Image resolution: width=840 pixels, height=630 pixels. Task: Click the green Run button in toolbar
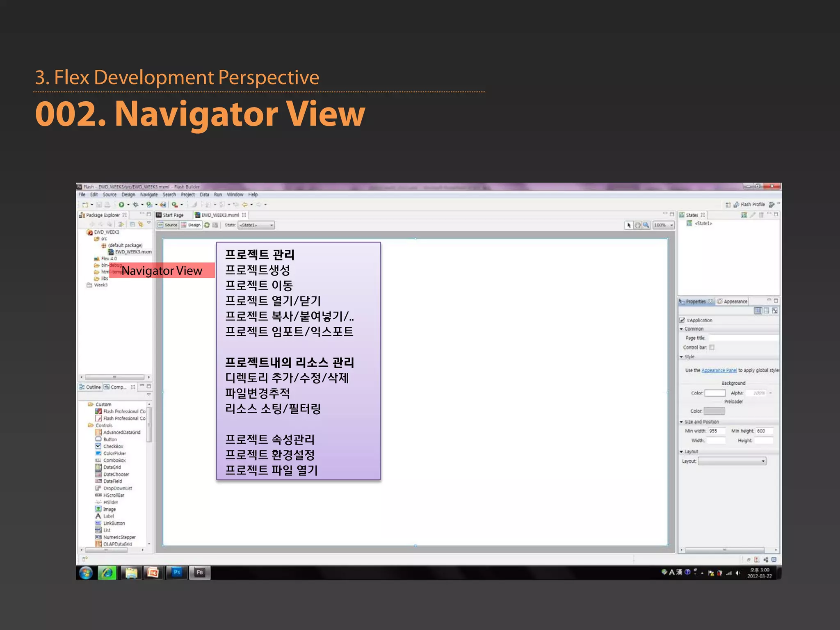121,204
